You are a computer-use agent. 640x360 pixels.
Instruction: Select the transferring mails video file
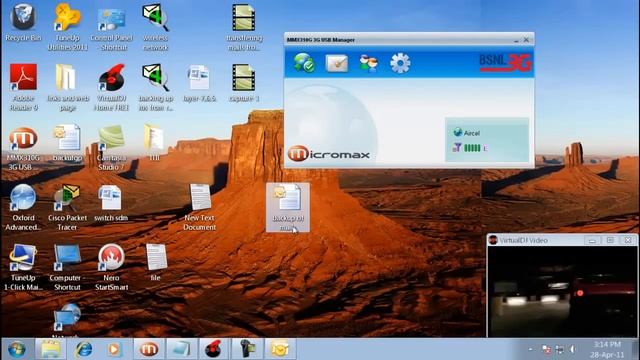click(x=244, y=27)
